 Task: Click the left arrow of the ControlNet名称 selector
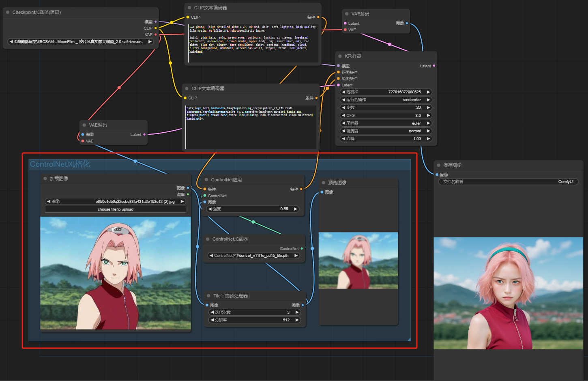pyautogui.click(x=211, y=256)
